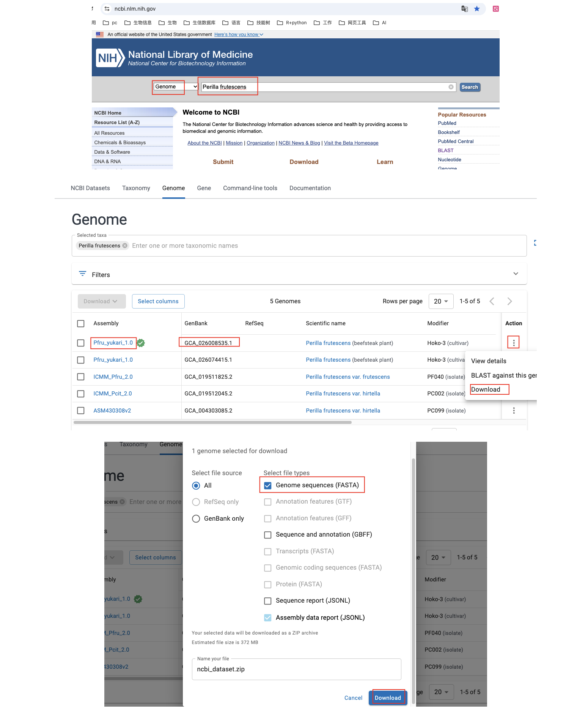
Task: Choose View details from action menu
Action: tap(489, 361)
